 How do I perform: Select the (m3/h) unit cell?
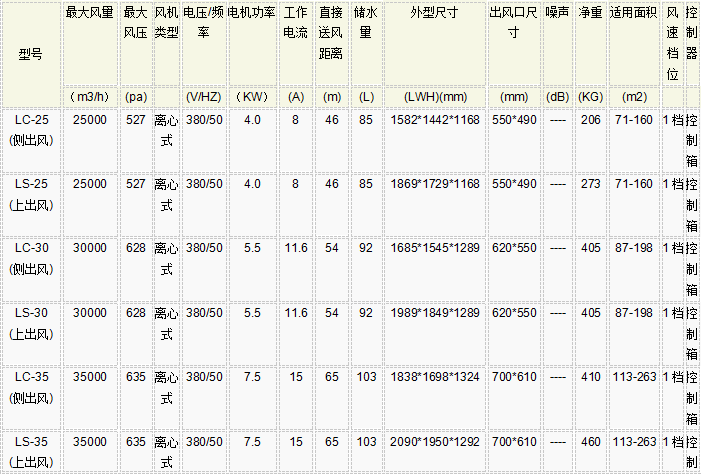(89, 97)
